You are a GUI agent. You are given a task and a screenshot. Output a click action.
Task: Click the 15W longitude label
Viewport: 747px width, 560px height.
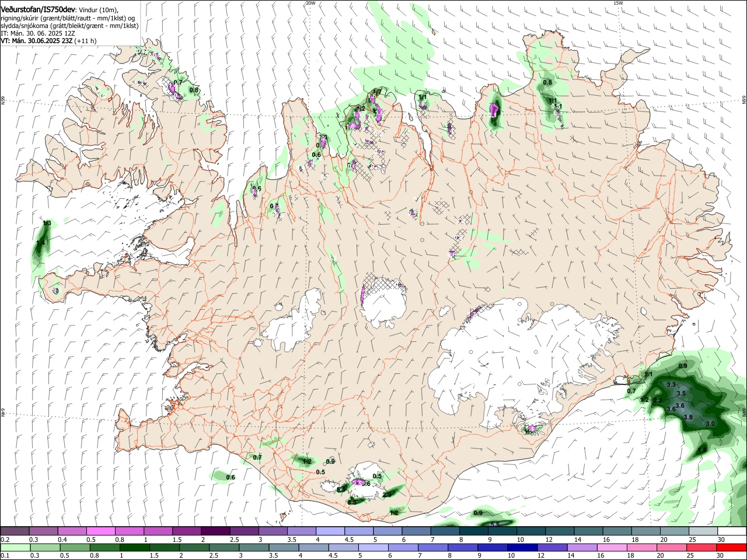(x=618, y=3)
